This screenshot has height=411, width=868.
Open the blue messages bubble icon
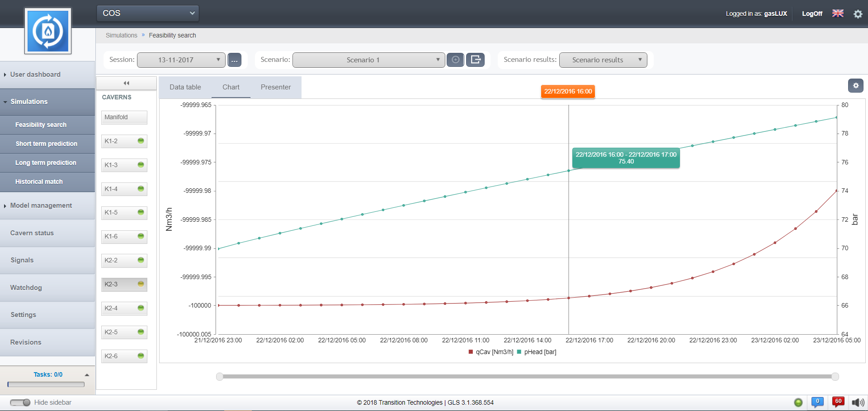click(817, 402)
